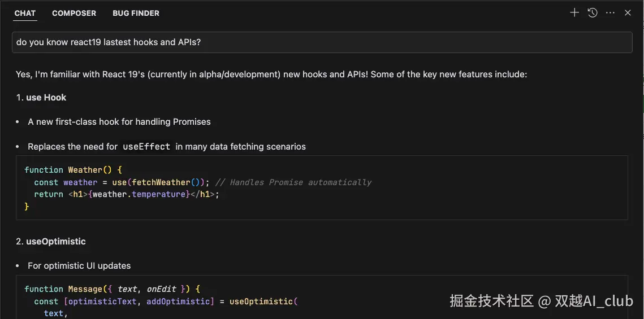Image resolution: width=644 pixels, height=319 pixels.
Task: Click the closing brace of Weather function
Action: (27, 206)
